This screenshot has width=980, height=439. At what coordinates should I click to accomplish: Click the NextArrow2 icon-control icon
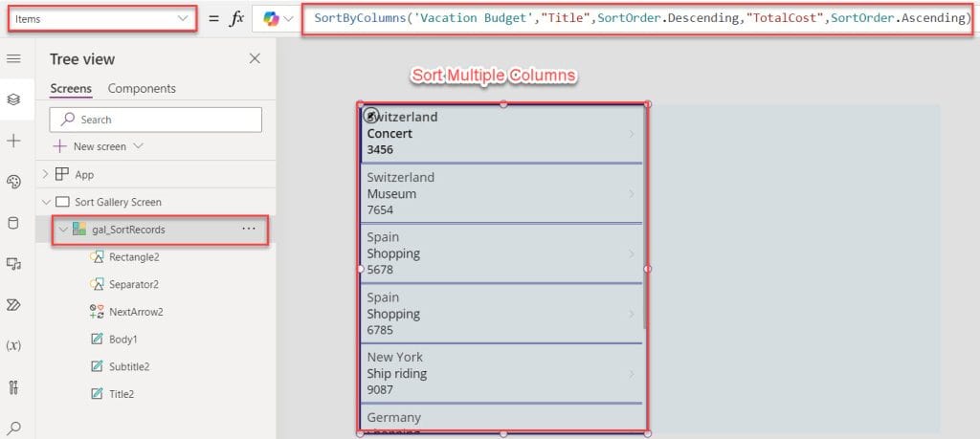point(97,312)
